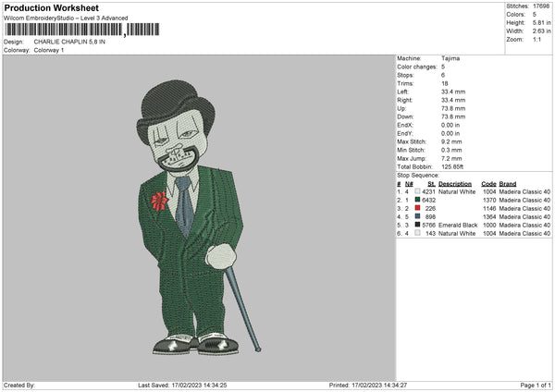Click the Brand column header

[x=508, y=184]
